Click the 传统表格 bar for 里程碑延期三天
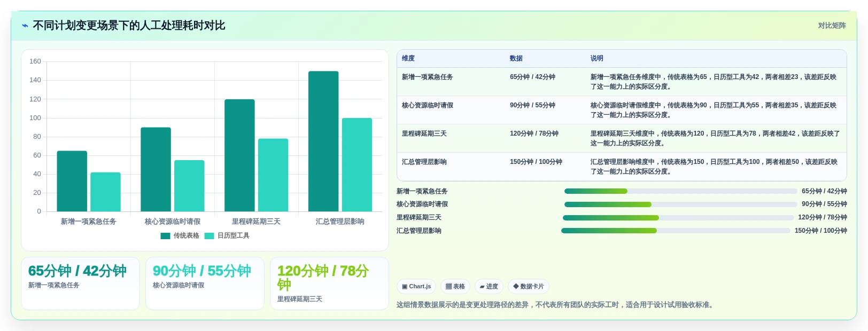This screenshot has height=331, width=868. click(x=239, y=155)
